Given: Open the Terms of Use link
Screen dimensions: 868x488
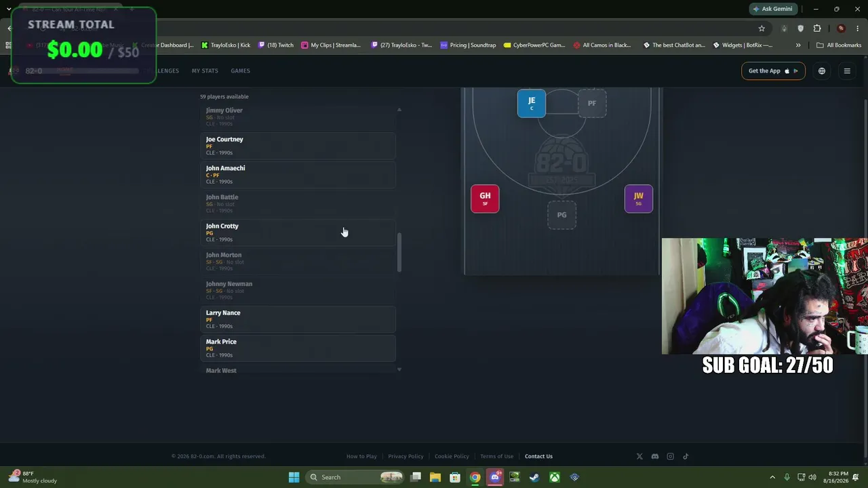Looking at the screenshot, I should pos(496,456).
